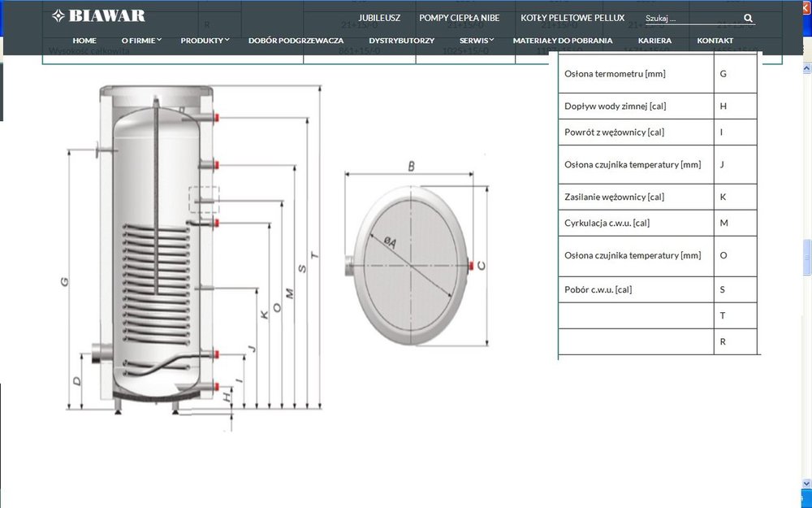Open the JUBILEUSZ link
The height and width of the screenshot is (508, 812).
[379, 18]
